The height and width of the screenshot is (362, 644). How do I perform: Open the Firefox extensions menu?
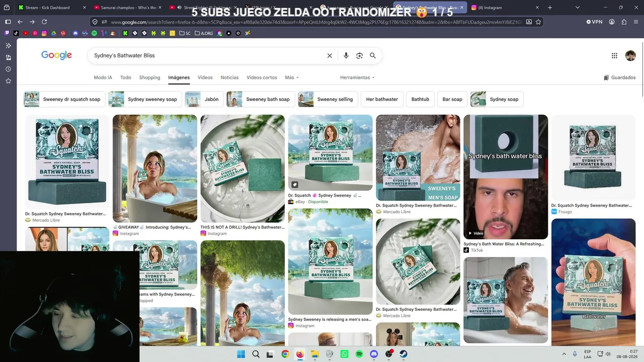pyautogui.click(x=624, y=22)
